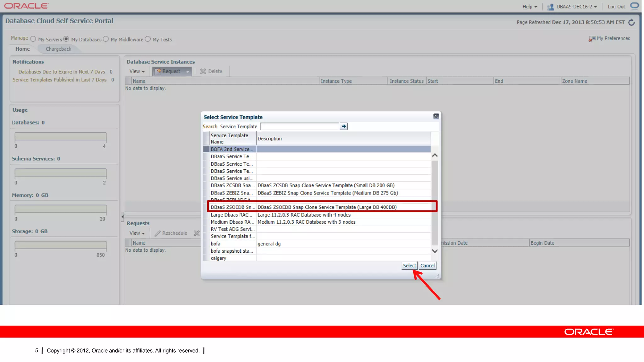Click the Description column header
Screen dimensions: 644x362
(343, 138)
